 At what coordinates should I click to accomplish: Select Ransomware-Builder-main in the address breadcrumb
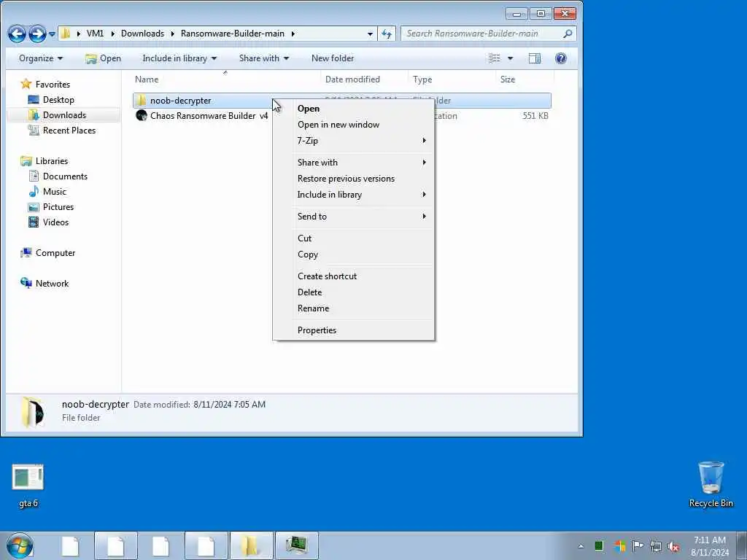[x=233, y=34]
